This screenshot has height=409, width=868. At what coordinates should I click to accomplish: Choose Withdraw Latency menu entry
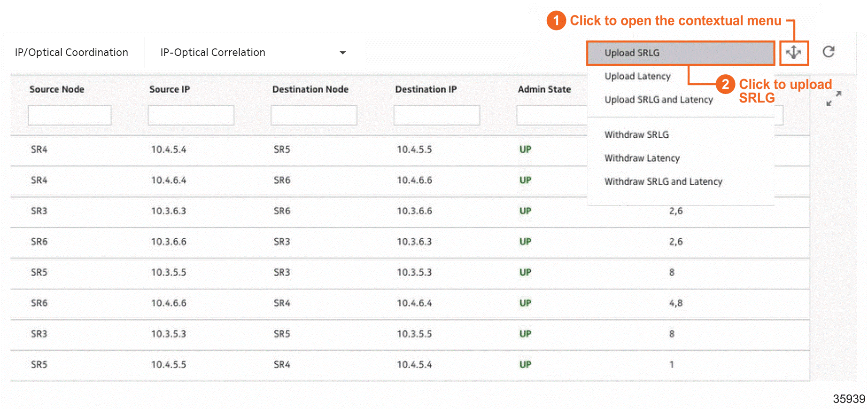pos(642,158)
